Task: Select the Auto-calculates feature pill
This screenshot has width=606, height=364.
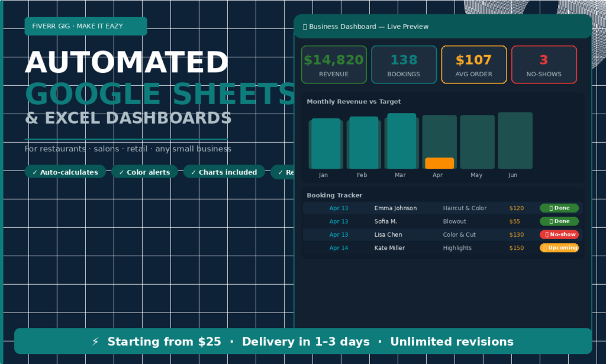Action: click(x=65, y=172)
